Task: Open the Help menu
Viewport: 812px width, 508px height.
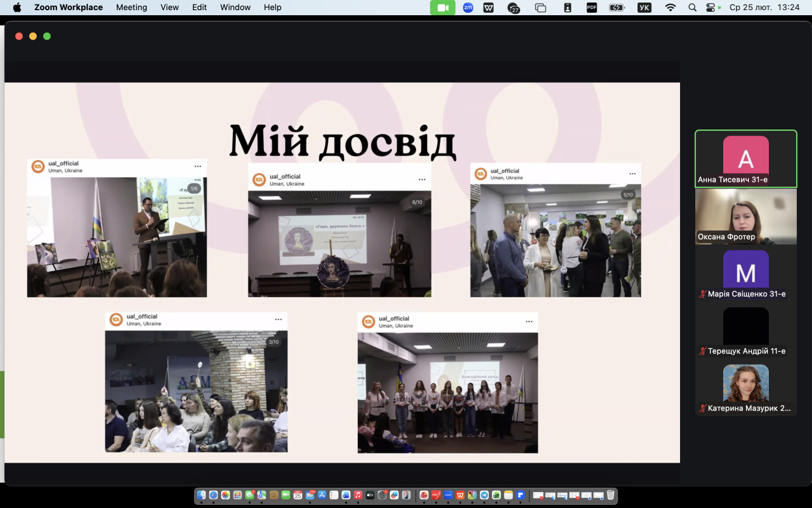Action: point(273,8)
